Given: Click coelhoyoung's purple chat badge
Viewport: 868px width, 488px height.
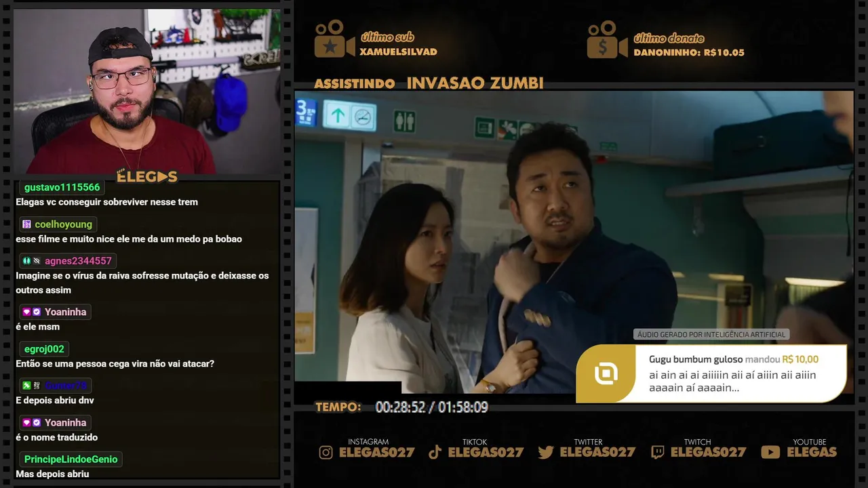Looking at the screenshot, I should (x=26, y=224).
